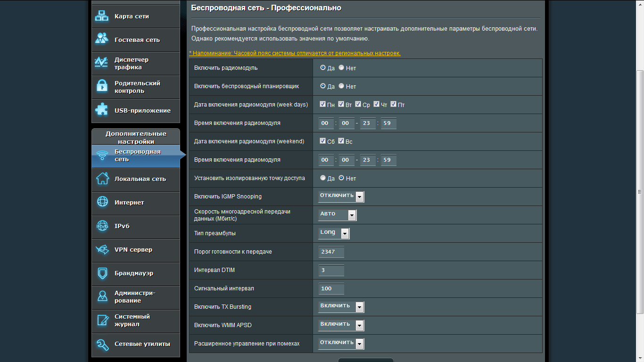Expand the preamble type dropdown (Long)
Viewport: 644px width, 362px height.
334,233
